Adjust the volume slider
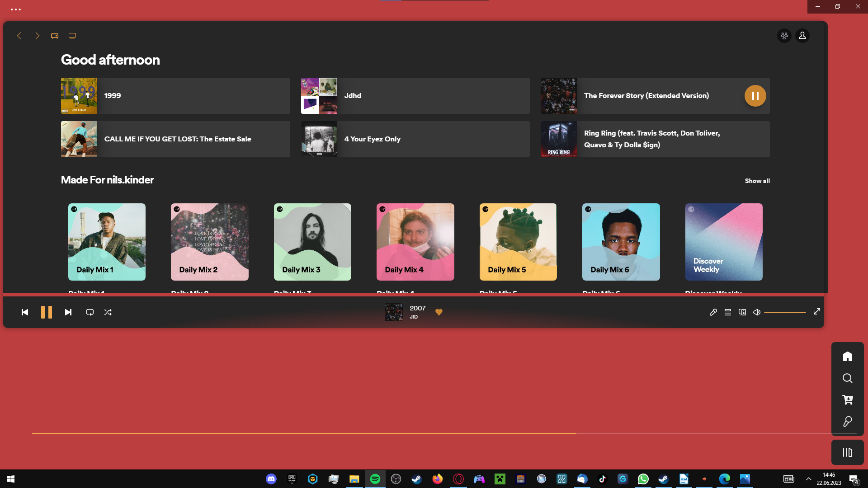This screenshot has height=488, width=868. click(785, 312)
